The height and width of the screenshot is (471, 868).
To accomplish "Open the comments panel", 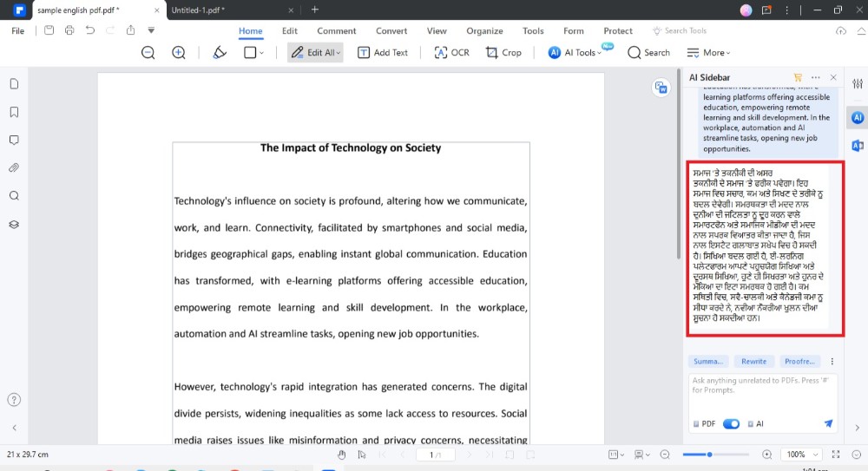I will [x=15, y=140].
